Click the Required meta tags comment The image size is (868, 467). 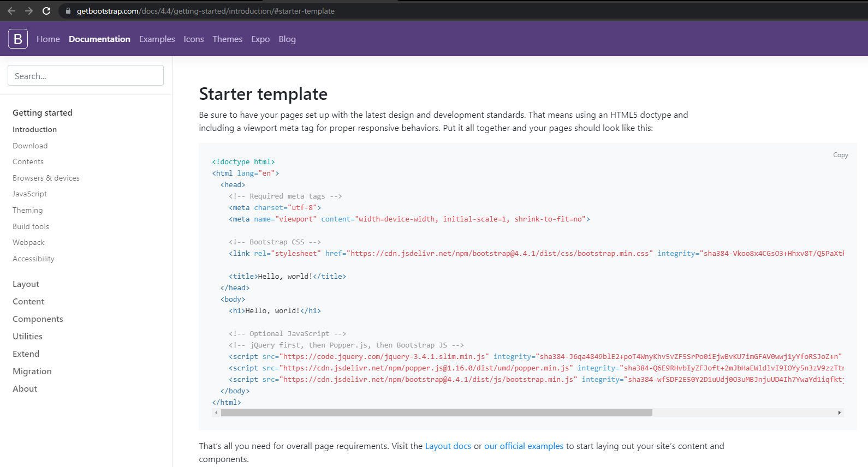[x=286, y=196]
